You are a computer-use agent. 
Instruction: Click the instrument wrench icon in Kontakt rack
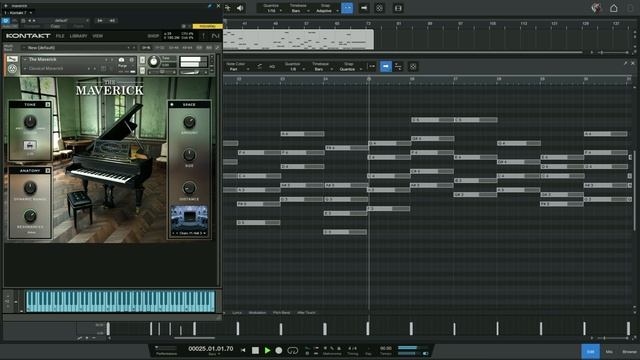pyautogui.click(x=12, y=60)
